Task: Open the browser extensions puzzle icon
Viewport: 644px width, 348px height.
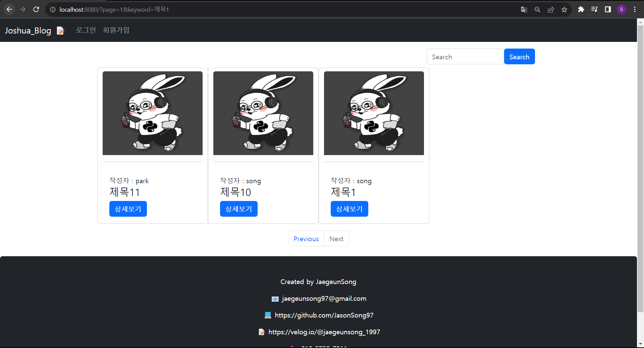Action: pos(581,9)
